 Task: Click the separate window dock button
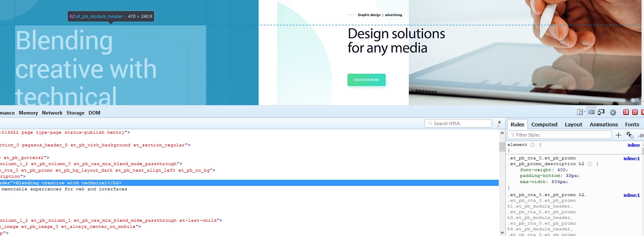click(635, 112)
